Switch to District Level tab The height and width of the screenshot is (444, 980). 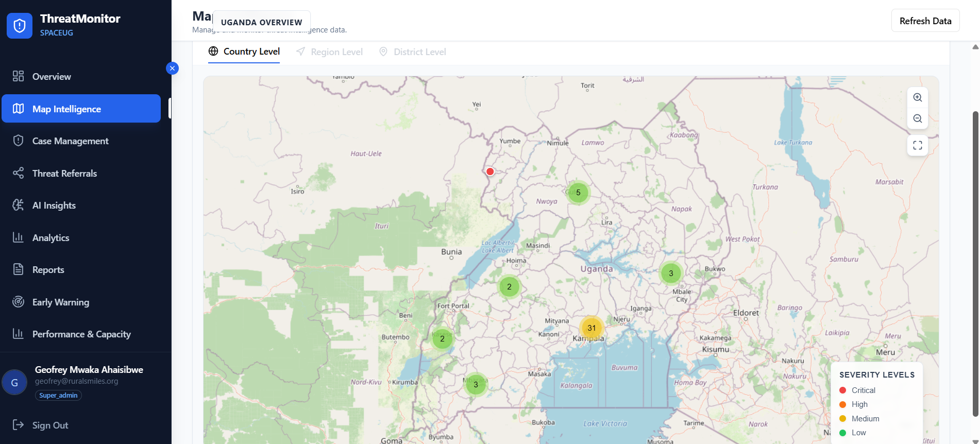coord(413,52)
